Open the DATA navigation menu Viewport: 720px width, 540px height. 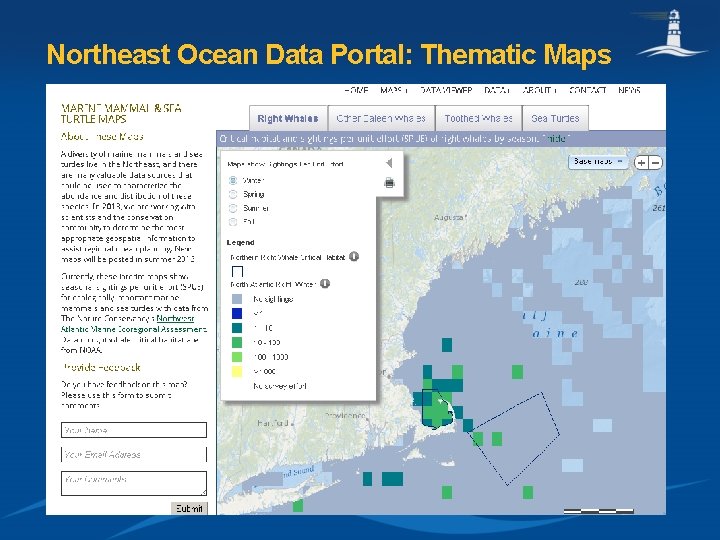coord(497,90)
